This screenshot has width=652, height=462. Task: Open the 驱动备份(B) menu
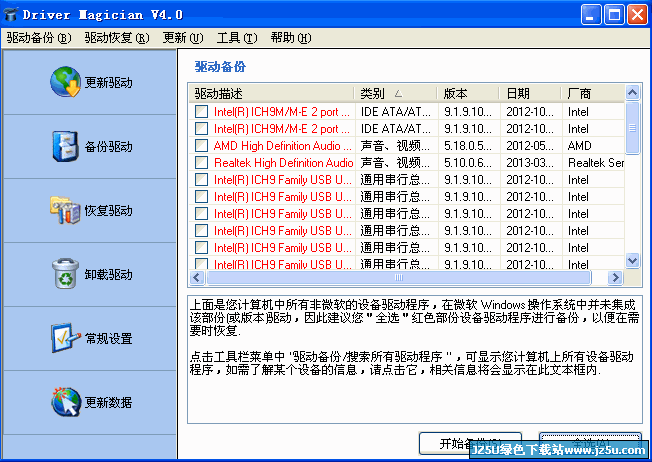[39, 38]
